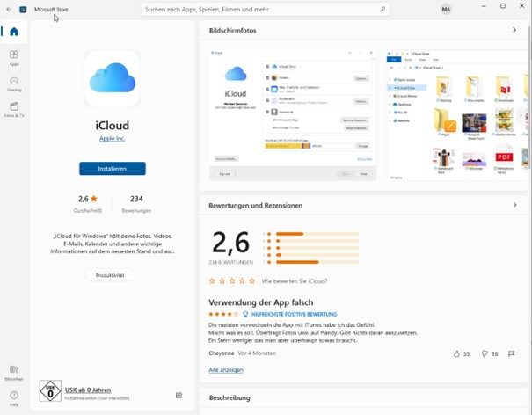The width and height of the screenshot is (532, 415).
Task: Rate iCloud one star
Action: coord(212,280)
